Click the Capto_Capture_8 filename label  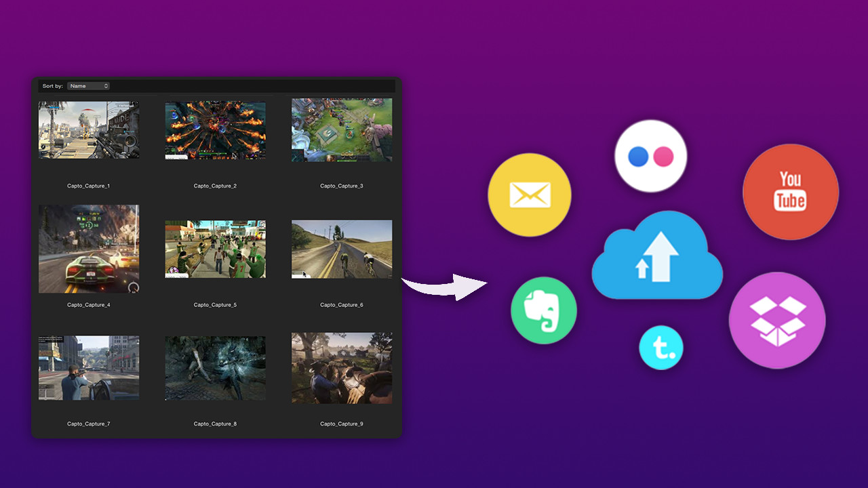tap(215, 424)
